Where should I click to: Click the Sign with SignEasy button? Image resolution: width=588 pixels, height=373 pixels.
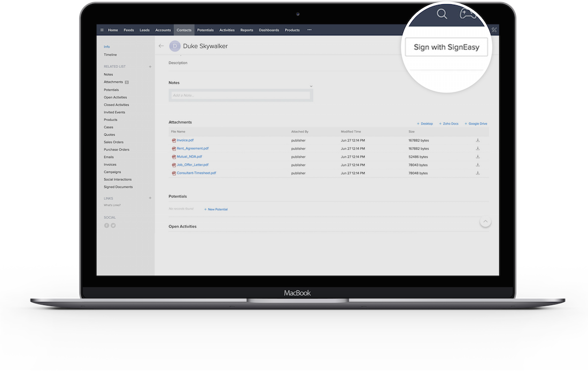point(446,47)
